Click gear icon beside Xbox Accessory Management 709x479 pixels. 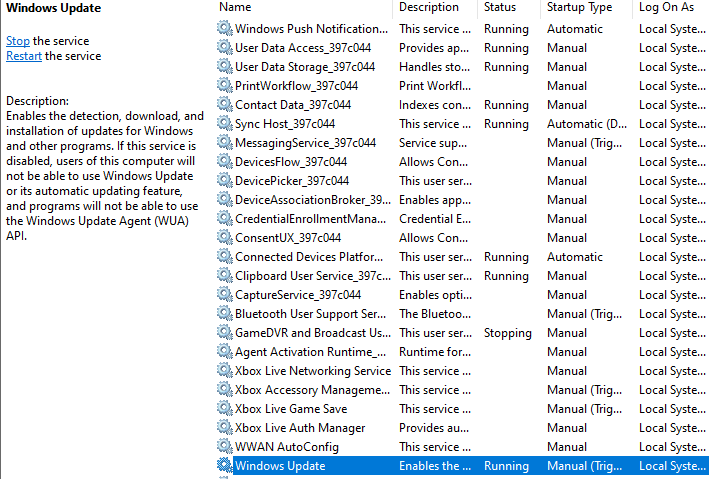224,389
